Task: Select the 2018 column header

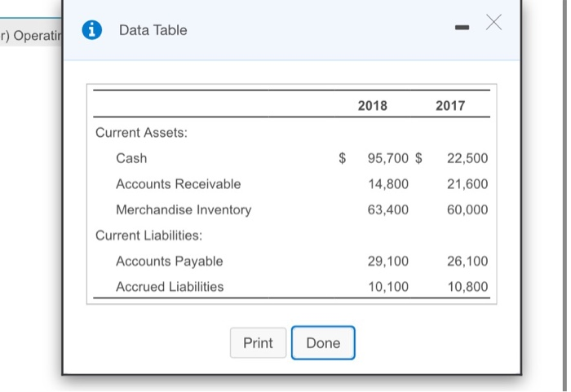Action: [372, 106]
